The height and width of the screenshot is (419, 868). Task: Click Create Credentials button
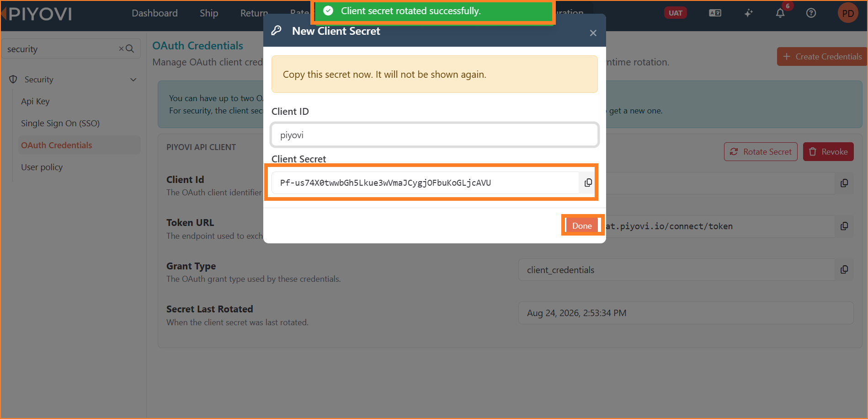click(x=821, y=57)
